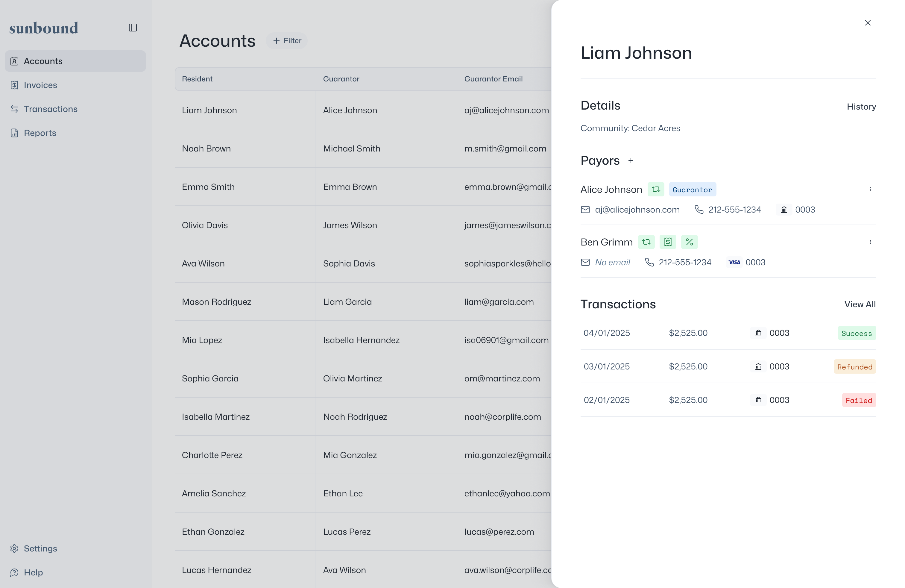The width and height of the screenshot is (905, 588).
Task: Toggle the sidebar collapse icon next to sunbound
Action: pyautogui.click(x=133, y=27)
